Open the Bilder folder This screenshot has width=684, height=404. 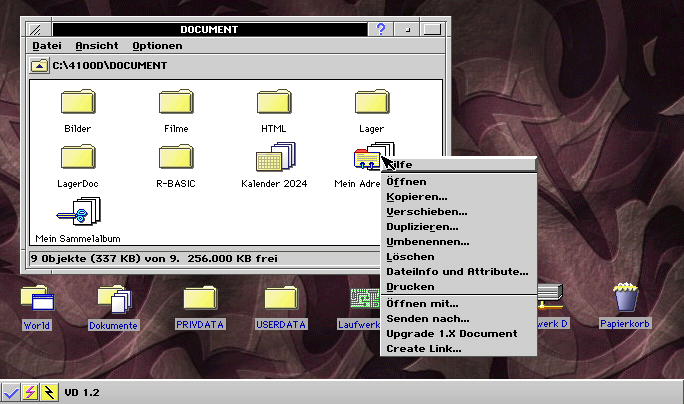click(78, 104)
